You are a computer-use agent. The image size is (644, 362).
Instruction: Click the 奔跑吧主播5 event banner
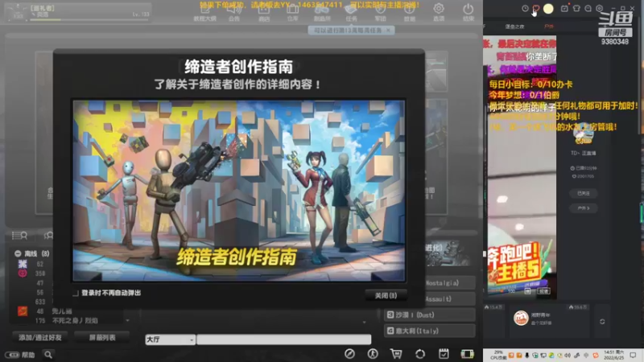tap(518, 269)
